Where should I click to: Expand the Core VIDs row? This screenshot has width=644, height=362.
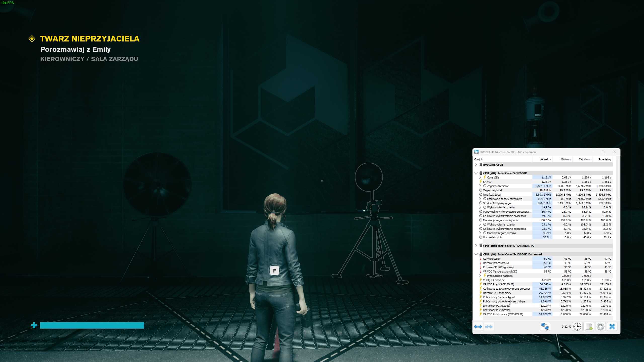coord(480,177)
